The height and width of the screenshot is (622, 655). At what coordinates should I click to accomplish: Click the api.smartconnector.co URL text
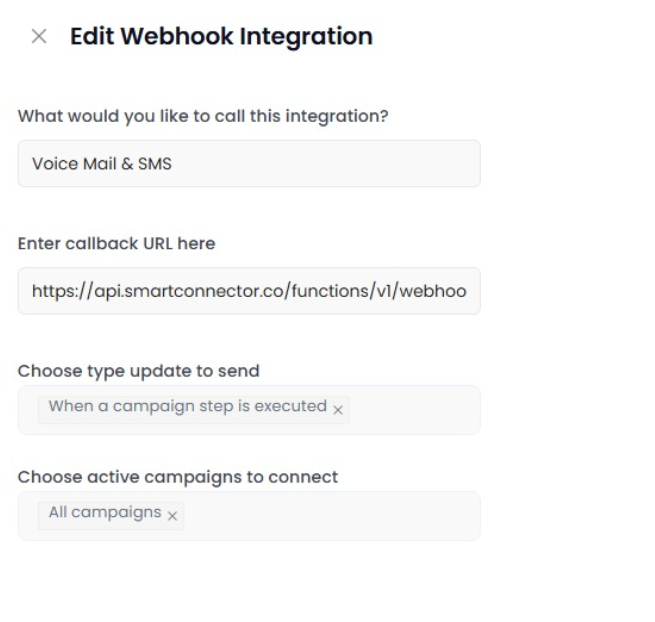[x=249, y=291]
